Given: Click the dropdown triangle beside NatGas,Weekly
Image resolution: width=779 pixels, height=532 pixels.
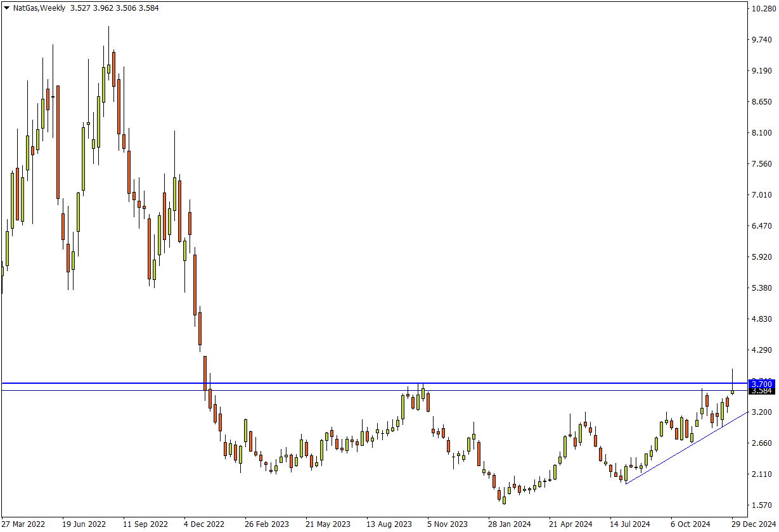Looking at the screenshot, I should click(6, 9).
